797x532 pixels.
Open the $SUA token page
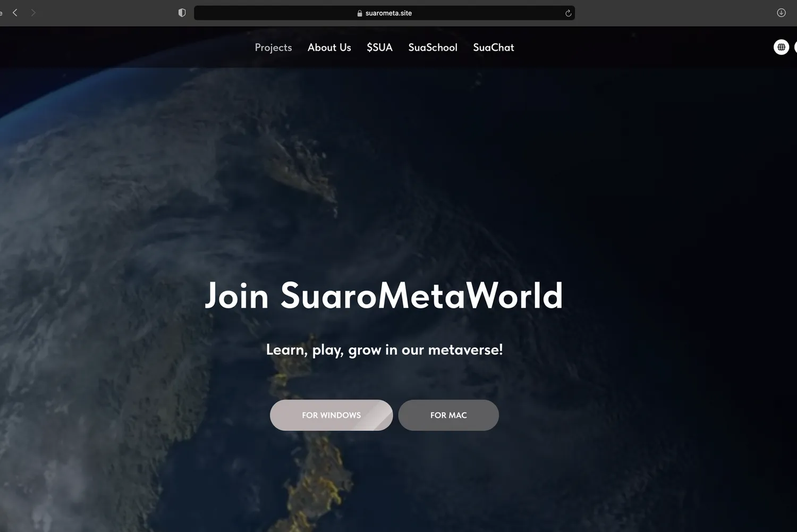click(x=379, y=47)
